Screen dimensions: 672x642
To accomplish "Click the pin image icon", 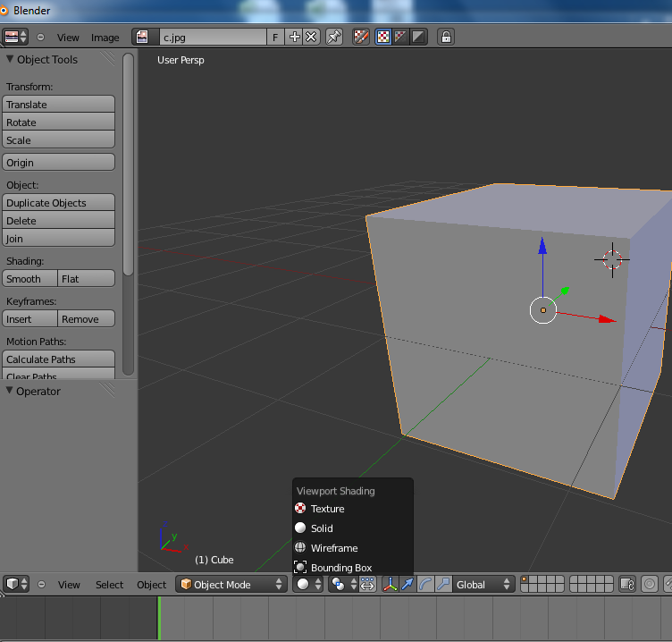I will [333, 37].
